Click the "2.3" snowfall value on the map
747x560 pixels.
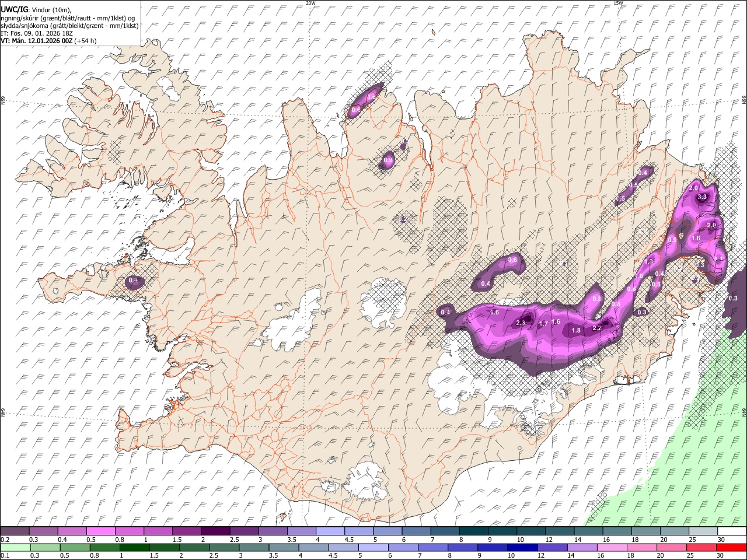click(521, 323)
